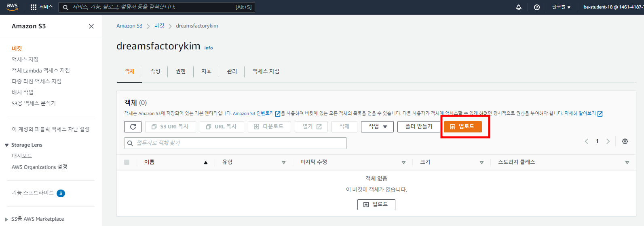The width and height of the screenshot is (644, 226).
Task: Open sidebar 액세스 지점 link
Action: [x=25, y=60]
